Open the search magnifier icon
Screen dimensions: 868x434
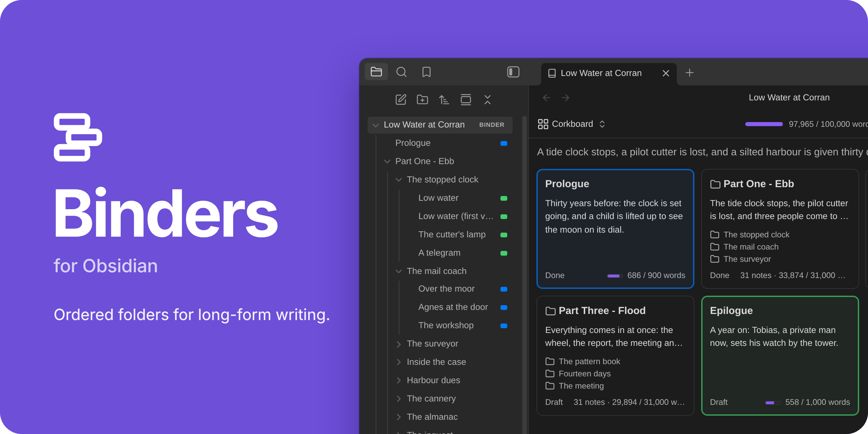[x=401, y=72]
